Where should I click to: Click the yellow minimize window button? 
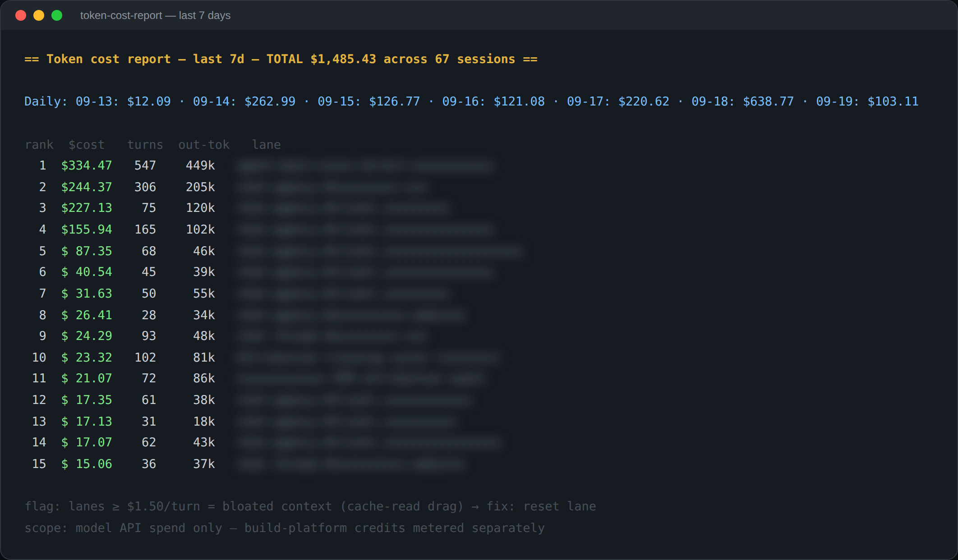[39, 15]
